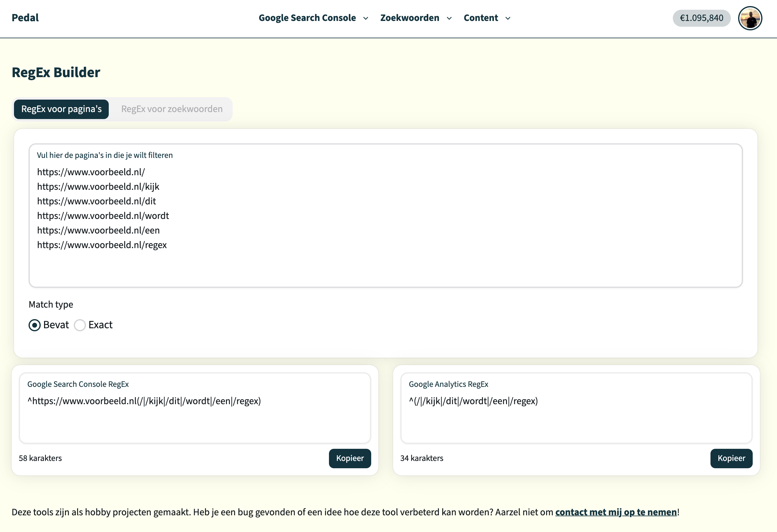The width and height of the screenshot is (777, 532).
Task: Select the Bevat match type
Action: [x=35, y=325]
